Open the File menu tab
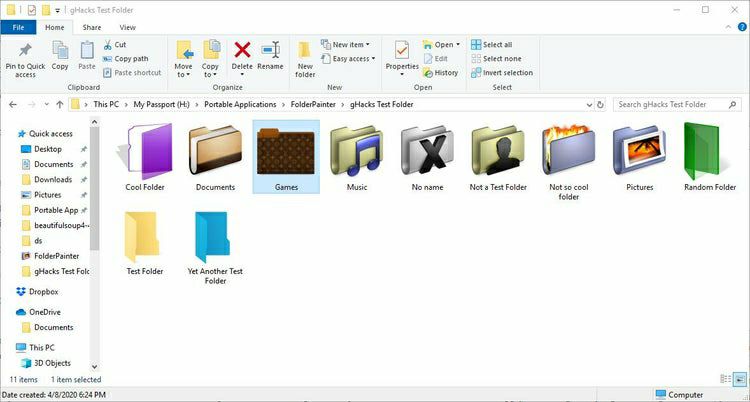 [18, 27]
